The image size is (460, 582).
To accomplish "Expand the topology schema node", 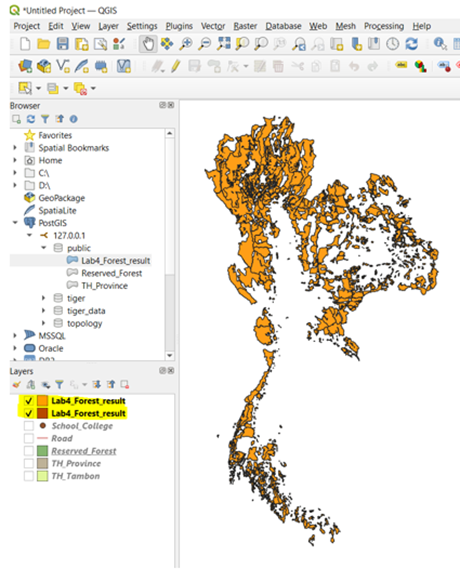I will pos(43,323).
